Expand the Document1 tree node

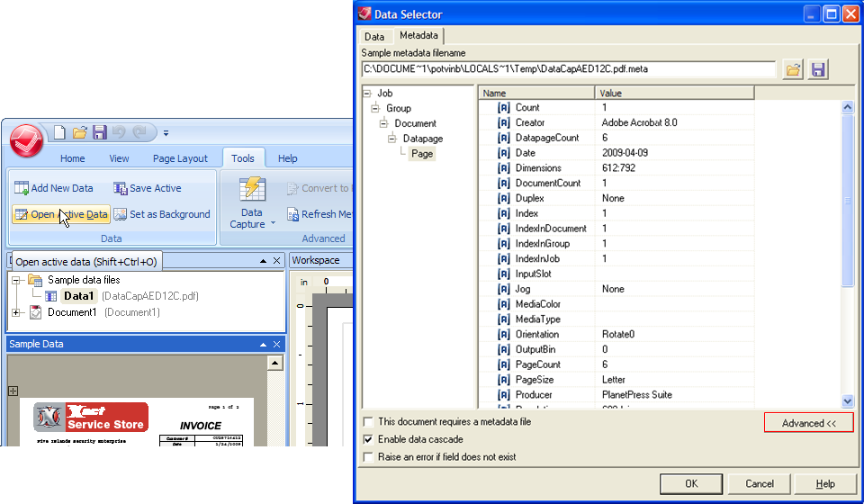[16, 312]
